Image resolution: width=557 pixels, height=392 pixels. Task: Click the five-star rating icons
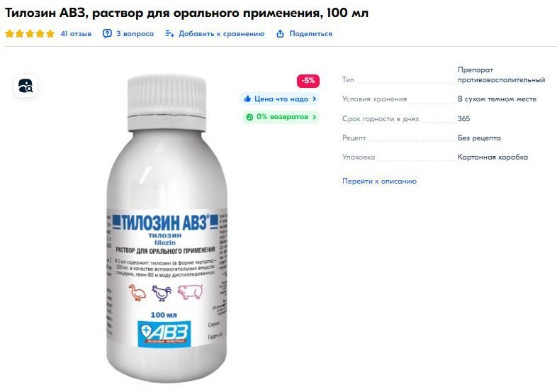pyautogui.click(x=30, y=34)
